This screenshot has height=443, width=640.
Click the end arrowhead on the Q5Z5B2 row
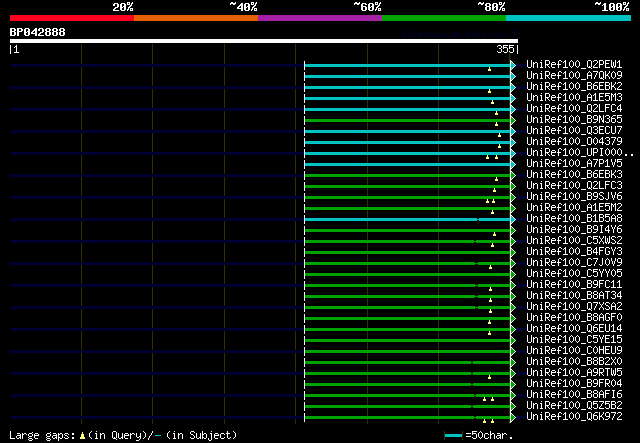513,407
